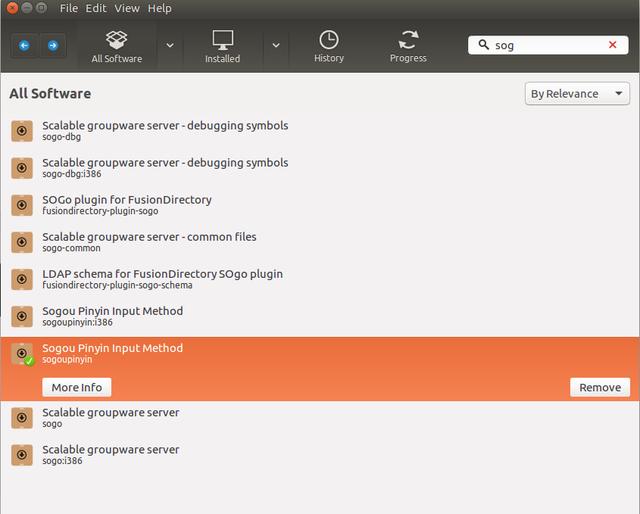640x514 pixels.
Task: Click the highlighted 'Sogou Pinyin Input Method' title
Action: [113, 348]
